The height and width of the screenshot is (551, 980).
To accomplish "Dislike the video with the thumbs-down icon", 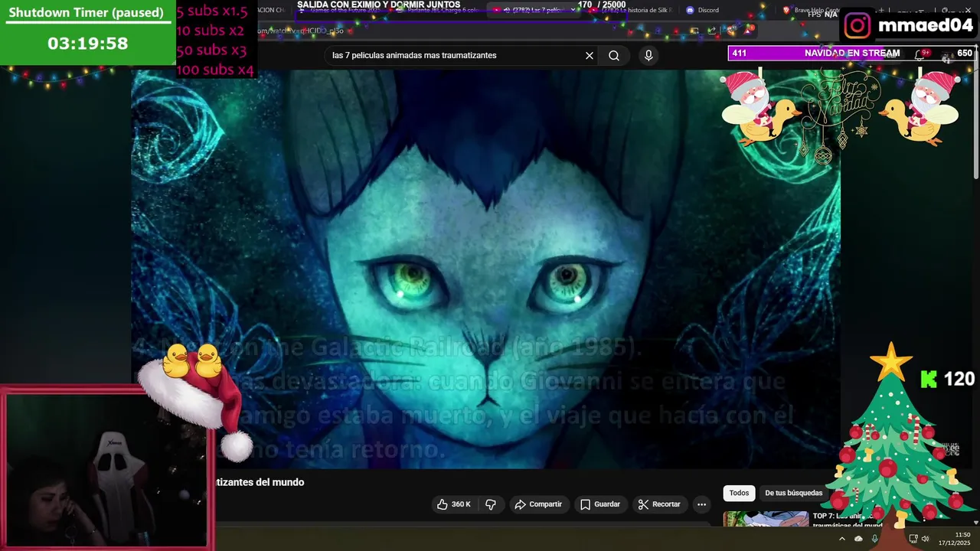I will click(x=491, y=504).
